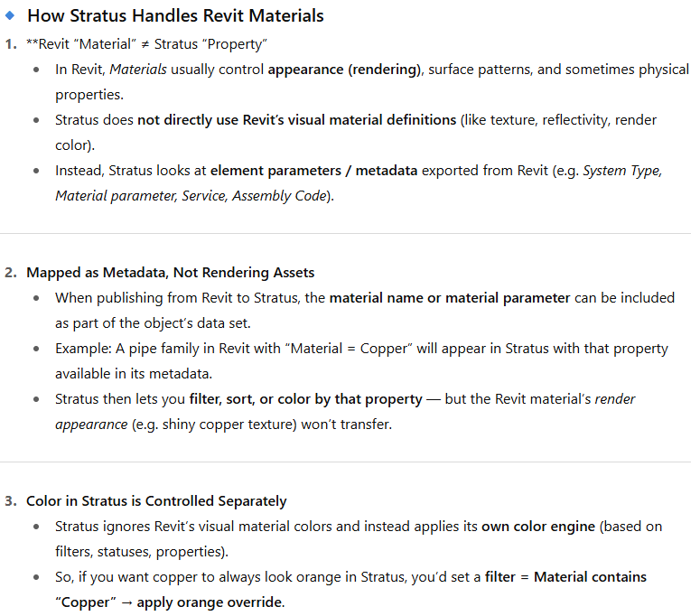Click bold "material name or material parameter"
700x616 pixels.
449,298
